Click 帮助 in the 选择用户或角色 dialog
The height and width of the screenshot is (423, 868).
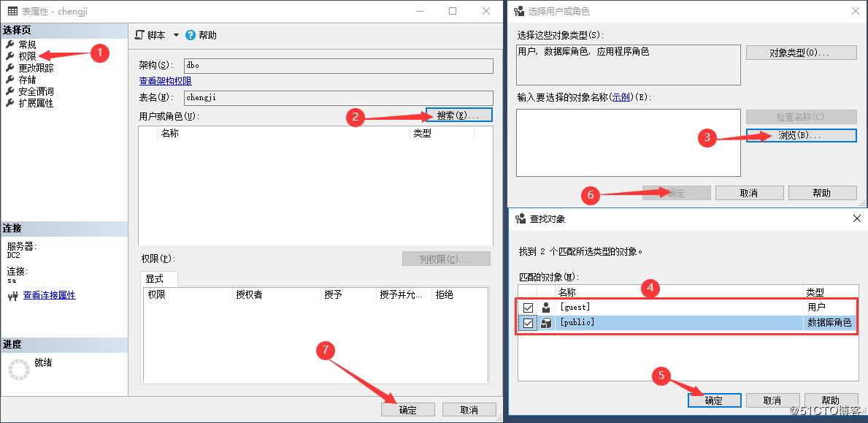click(x=822, y=193)
